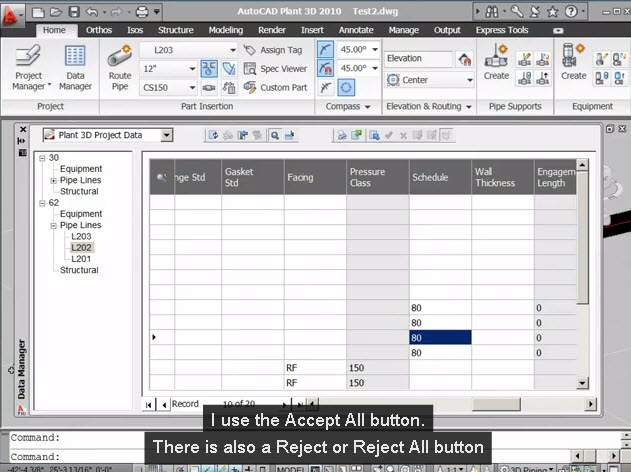Screen dimensions: 631x472
Task: Open the L203 line number dropdown
Action: [233, 50]
